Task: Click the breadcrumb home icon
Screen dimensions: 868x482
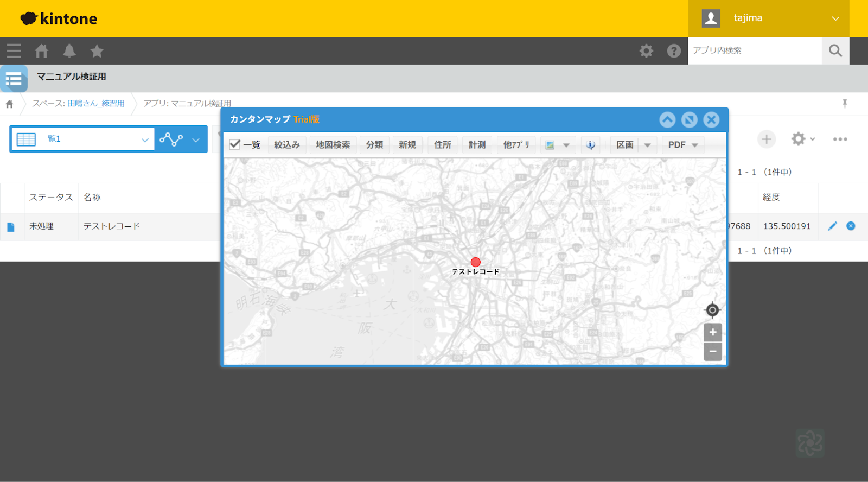Action: (9, 104)
